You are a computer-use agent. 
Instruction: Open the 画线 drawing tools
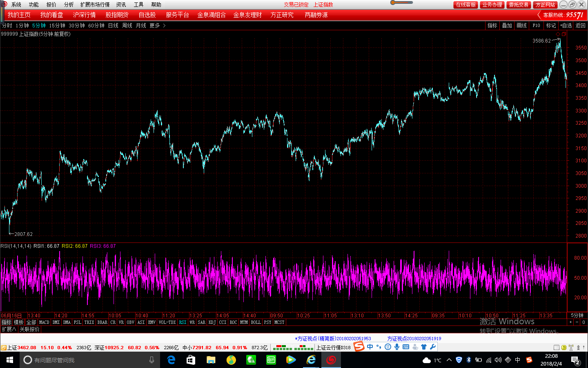(522, 25)
